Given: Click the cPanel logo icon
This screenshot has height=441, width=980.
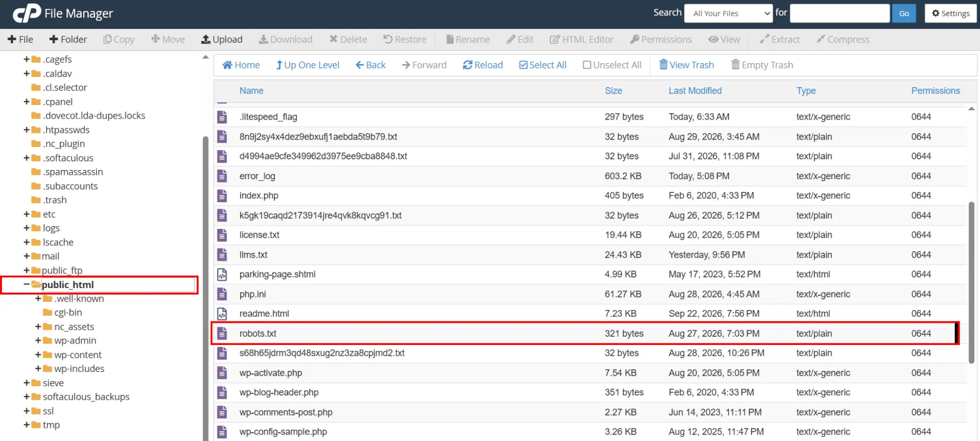Looking at the screenshot, I should coord(26,13).
